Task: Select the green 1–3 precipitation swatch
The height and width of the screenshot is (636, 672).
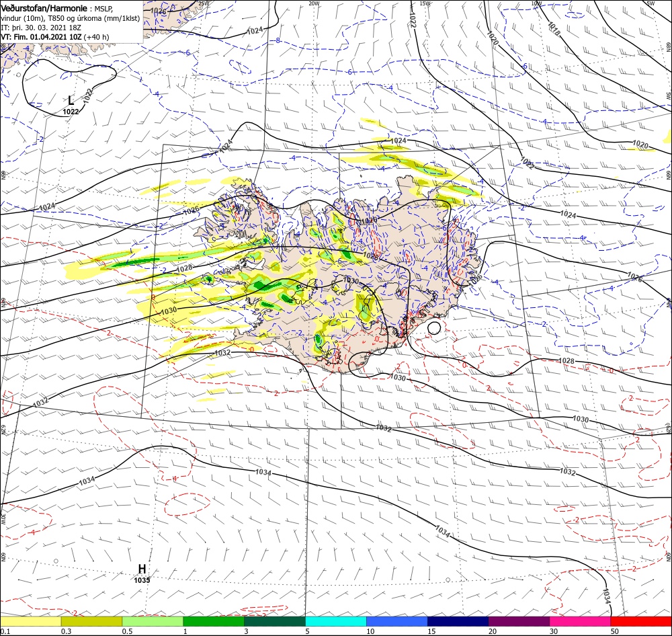Action: [214, 621]
